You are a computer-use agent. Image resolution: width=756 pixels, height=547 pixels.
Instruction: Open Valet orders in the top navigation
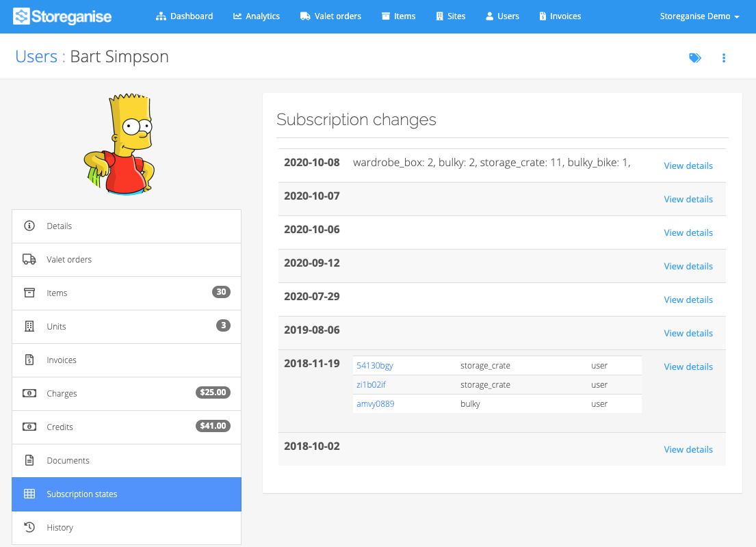(330, 16)
